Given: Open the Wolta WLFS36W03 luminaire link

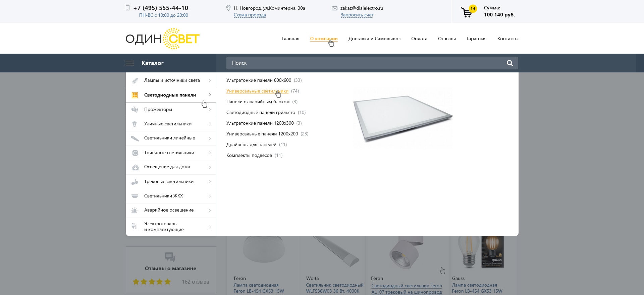Looking at the screenshot, I should tap(335, 288).
